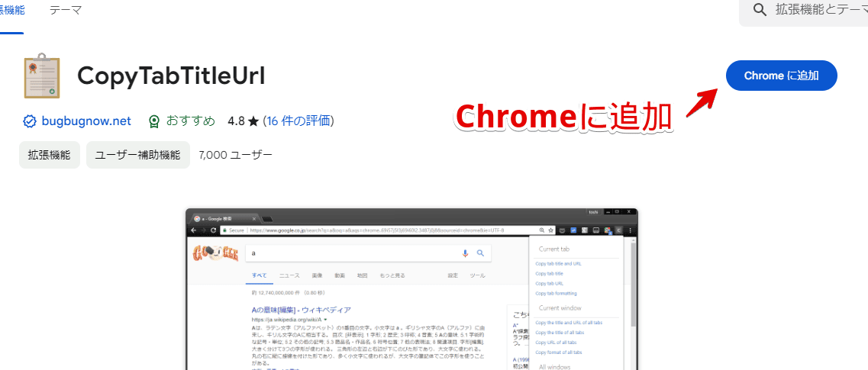Switch to the 拡張機能 tab
Viewport: 868px width, 370px height.
[11, 10]
